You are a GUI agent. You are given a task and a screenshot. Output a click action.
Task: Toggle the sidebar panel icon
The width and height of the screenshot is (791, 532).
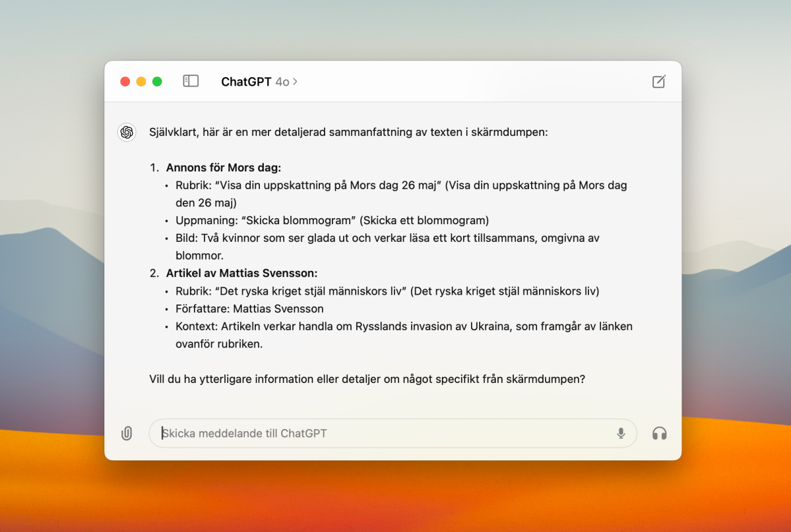point(191,81)
